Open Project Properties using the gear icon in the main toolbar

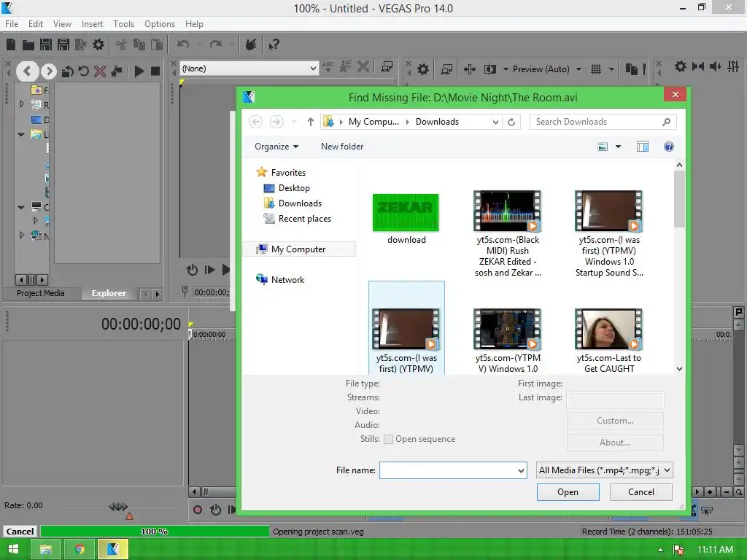pos(98,44)
